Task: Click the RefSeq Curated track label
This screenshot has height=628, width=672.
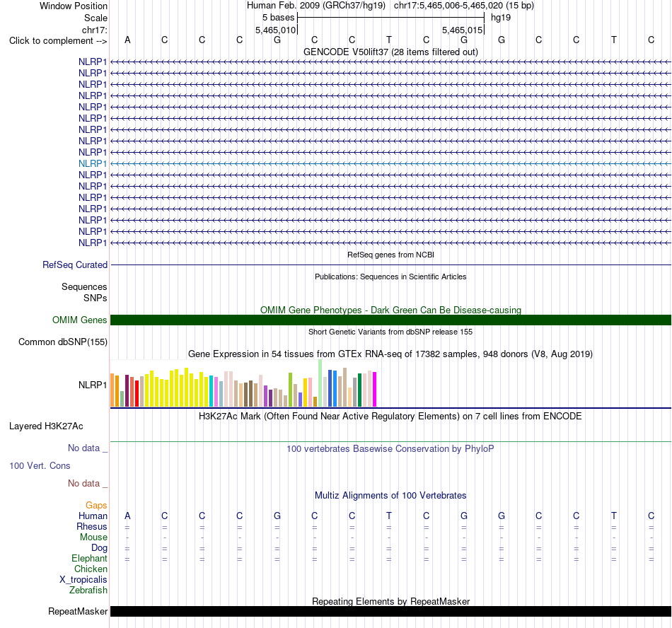Action: click(x=75, y=264)
